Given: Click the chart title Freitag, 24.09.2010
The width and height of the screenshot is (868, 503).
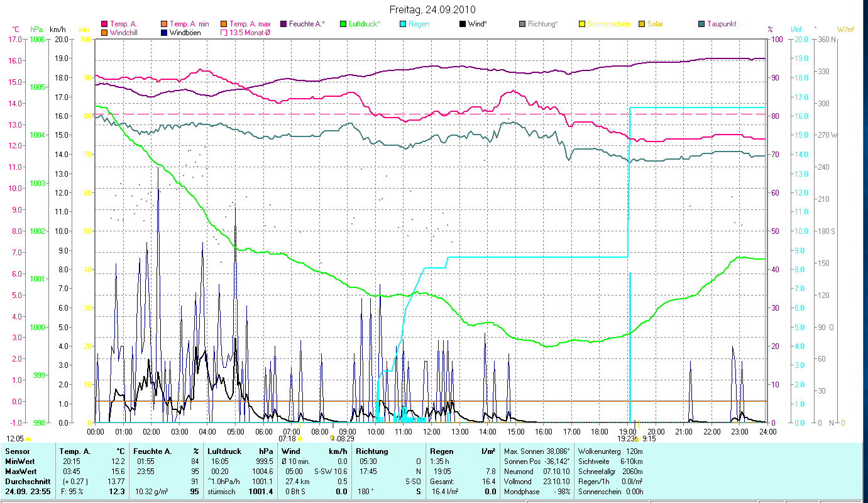Looking at the screenshot, I should 433,9.
